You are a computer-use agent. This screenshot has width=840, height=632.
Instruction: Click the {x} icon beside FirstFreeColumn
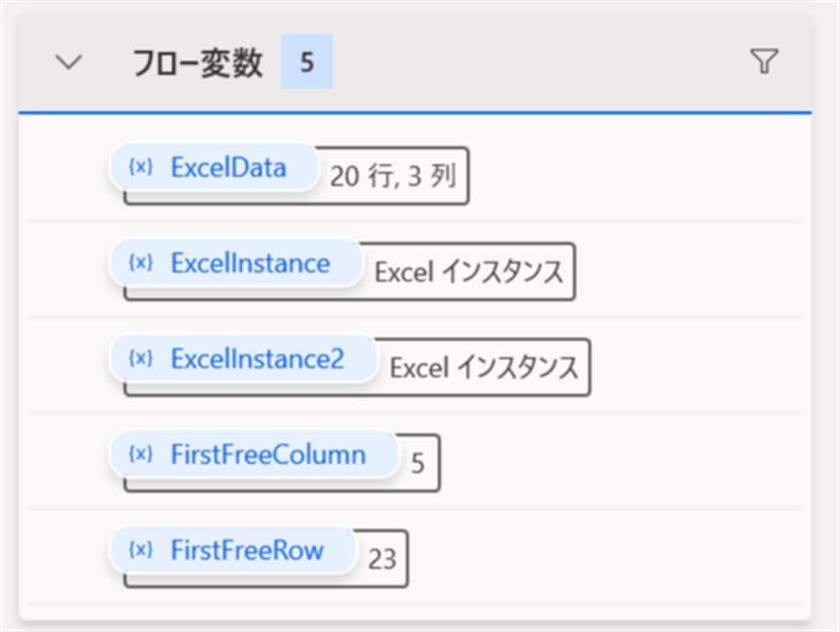click(139, 454)
